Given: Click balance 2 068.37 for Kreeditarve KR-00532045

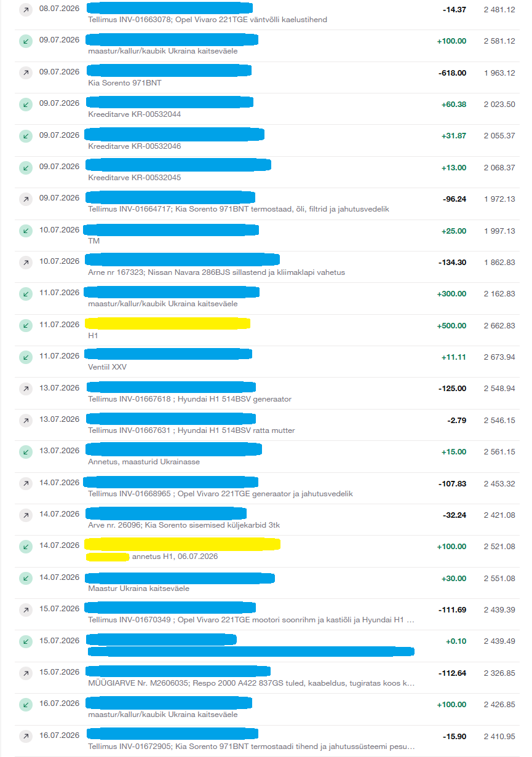Looking at the screenshot, I should pyautogui.click(x=499, y=168).
